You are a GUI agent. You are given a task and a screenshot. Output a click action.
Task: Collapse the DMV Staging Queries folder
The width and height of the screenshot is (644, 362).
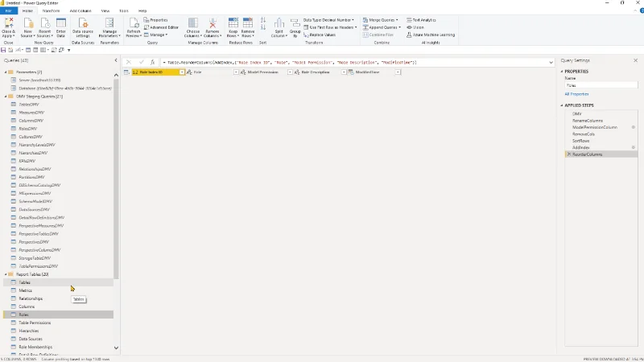click(6, 97)
